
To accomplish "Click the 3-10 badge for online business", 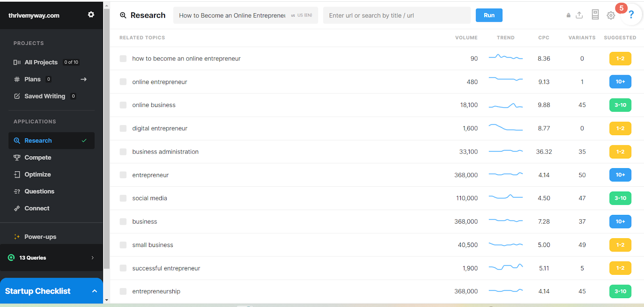I will click(x=620, y=105).
